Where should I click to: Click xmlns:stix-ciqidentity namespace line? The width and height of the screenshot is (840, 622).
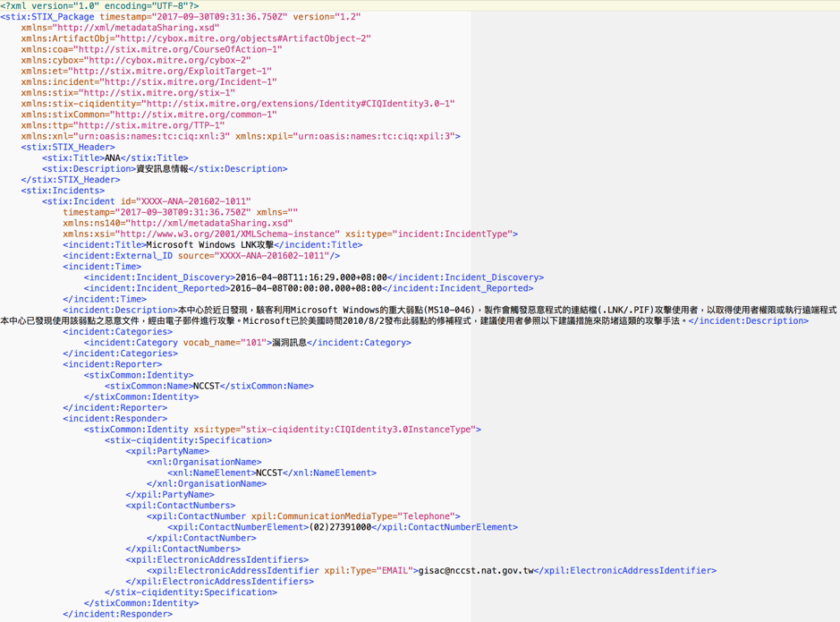click(238, 104)
